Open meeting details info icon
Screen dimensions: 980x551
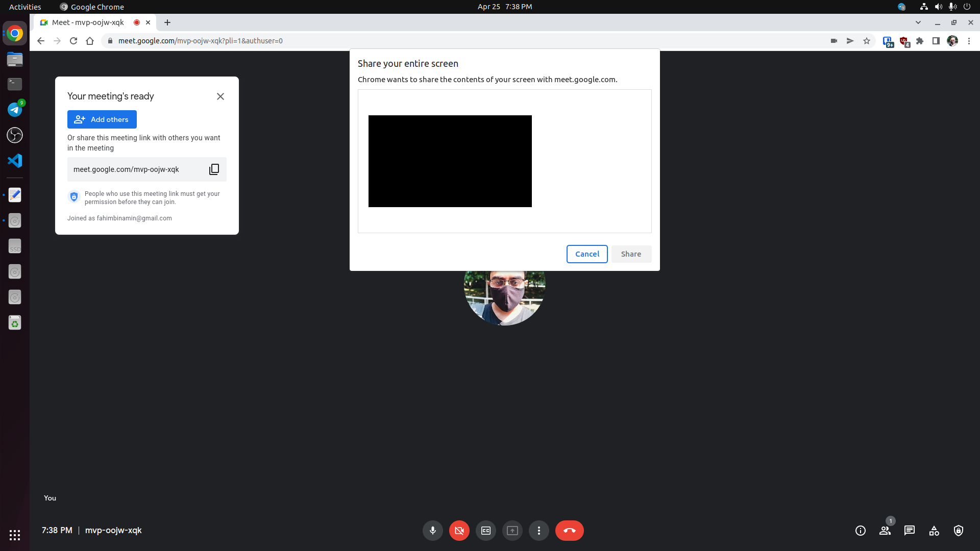coord(860,531)
